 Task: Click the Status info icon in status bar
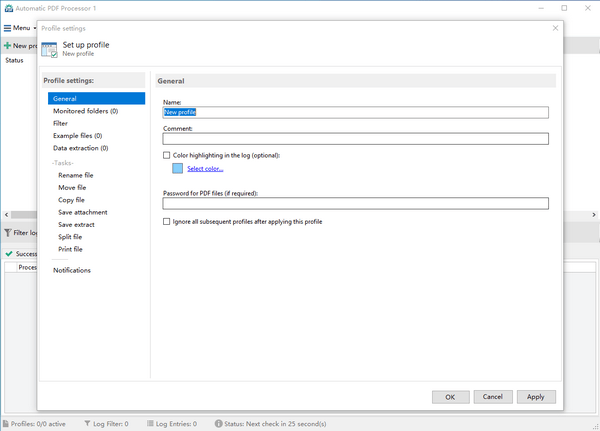(216, 424)
